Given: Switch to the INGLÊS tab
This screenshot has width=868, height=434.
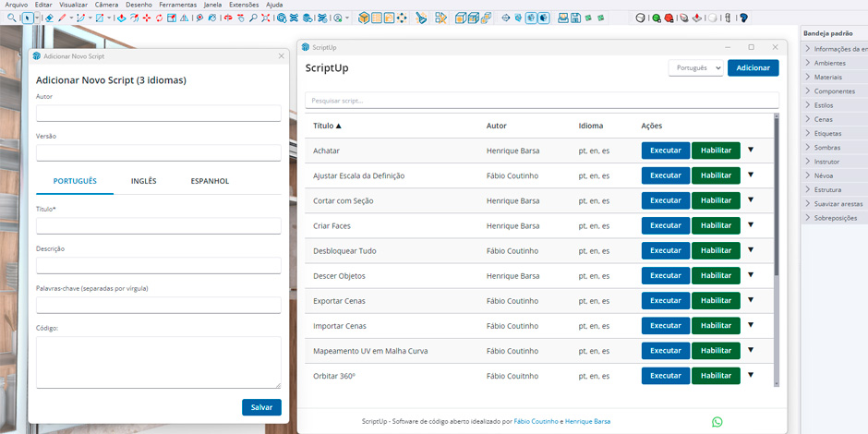Looking at the screenshot, I should (143, 181).
